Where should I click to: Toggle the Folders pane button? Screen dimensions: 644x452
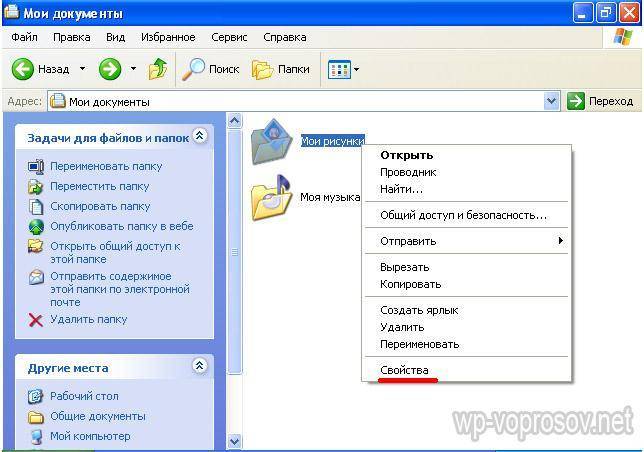coord(281,69)
